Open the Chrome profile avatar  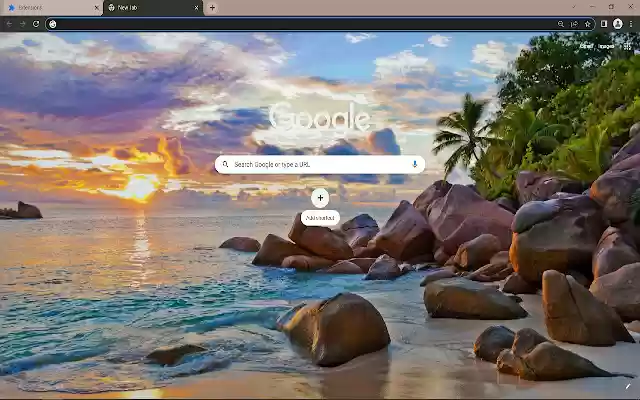617,24
